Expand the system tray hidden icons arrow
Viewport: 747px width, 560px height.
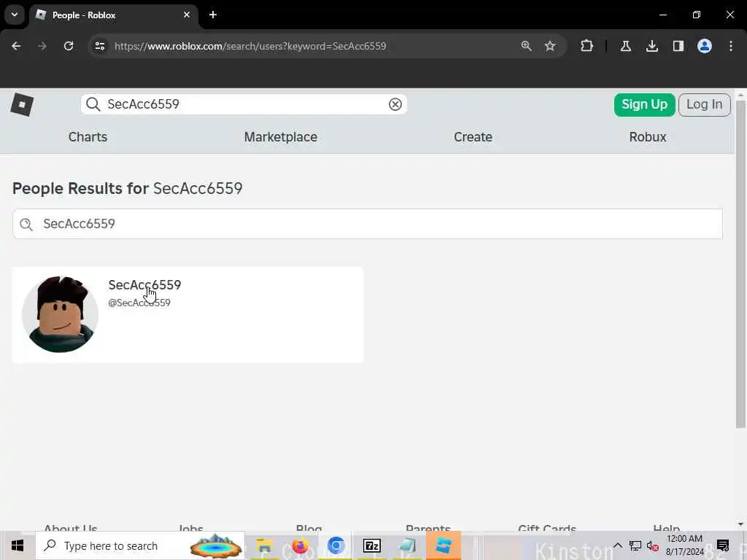pos(617,545)
